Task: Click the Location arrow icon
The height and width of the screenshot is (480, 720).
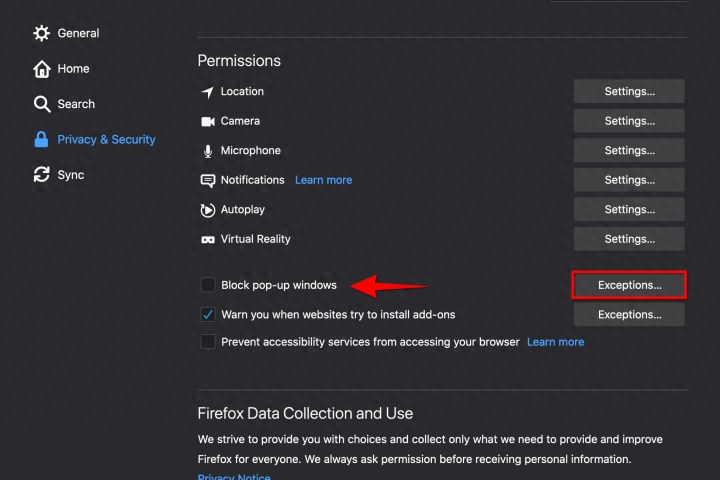Action: point(208,92)
